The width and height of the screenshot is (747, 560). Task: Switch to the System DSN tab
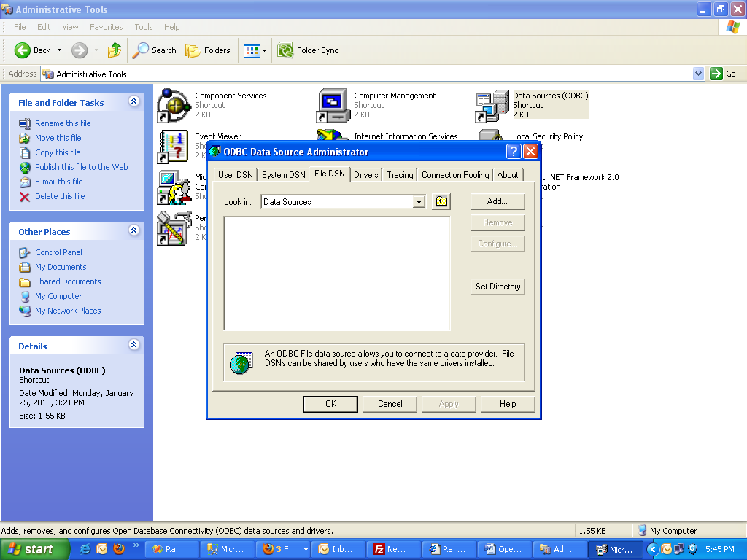tap(284, 175)
